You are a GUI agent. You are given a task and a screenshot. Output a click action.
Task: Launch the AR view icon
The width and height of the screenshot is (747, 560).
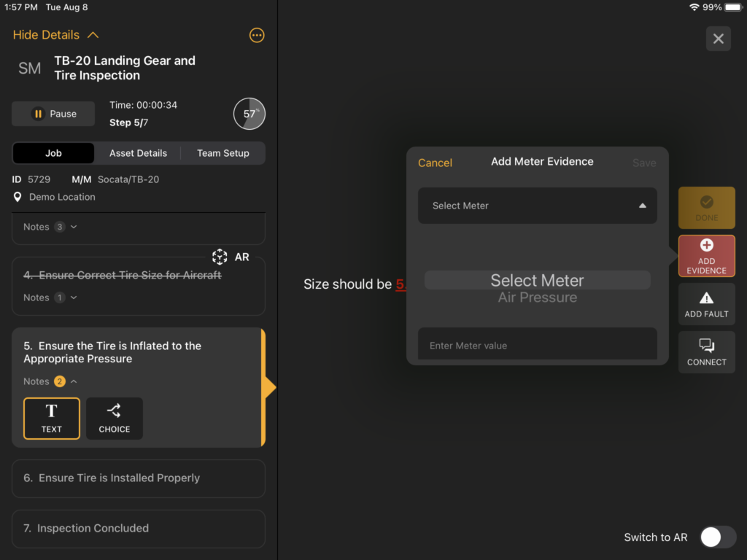tap(220, 257)
